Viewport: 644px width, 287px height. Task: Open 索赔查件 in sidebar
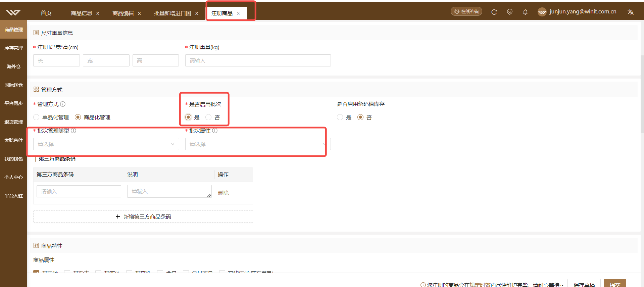(x=13, y=140)
